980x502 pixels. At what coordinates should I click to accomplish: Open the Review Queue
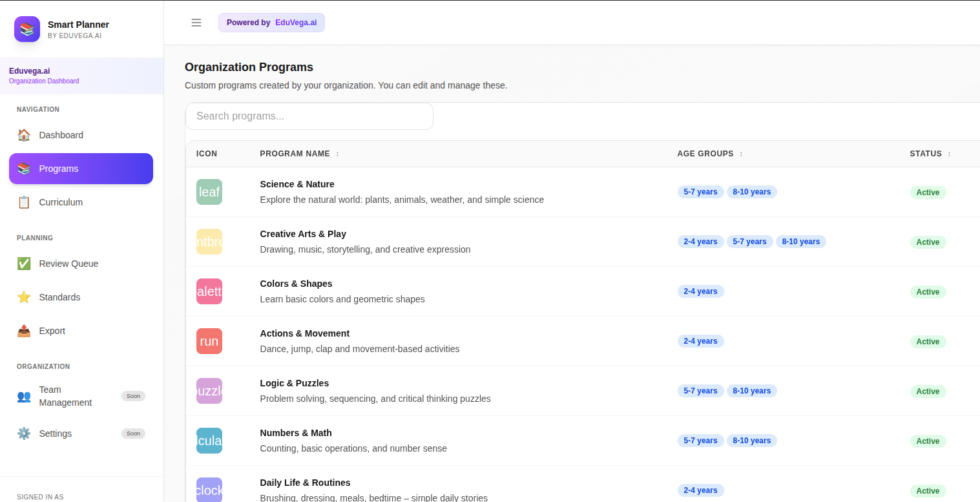pos(68,264)
